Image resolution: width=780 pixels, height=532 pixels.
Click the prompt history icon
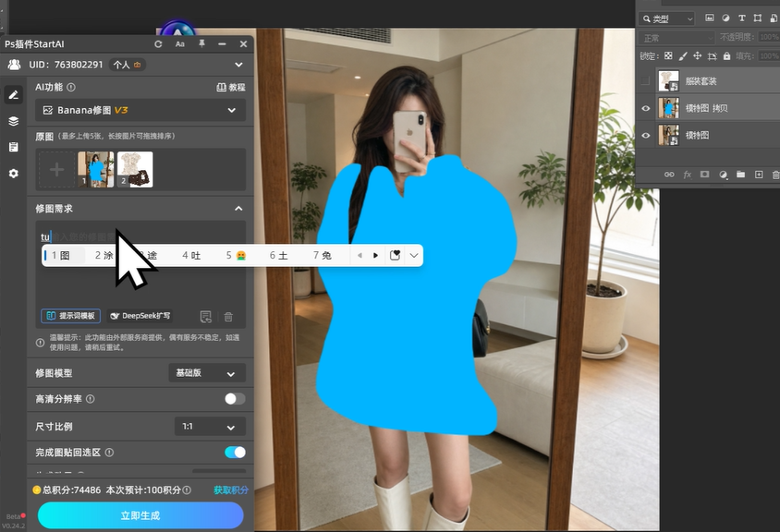tap(205, 317)
